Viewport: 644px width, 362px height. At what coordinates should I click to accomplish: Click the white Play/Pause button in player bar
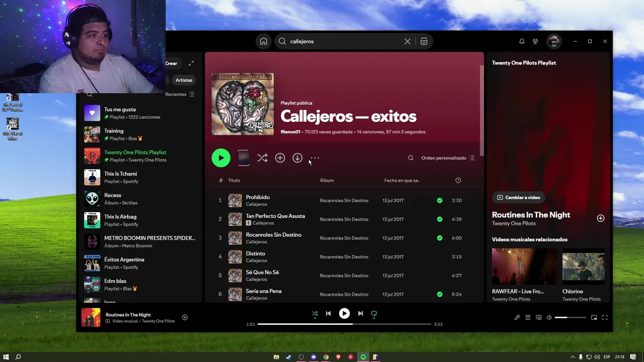coord(344,313)
